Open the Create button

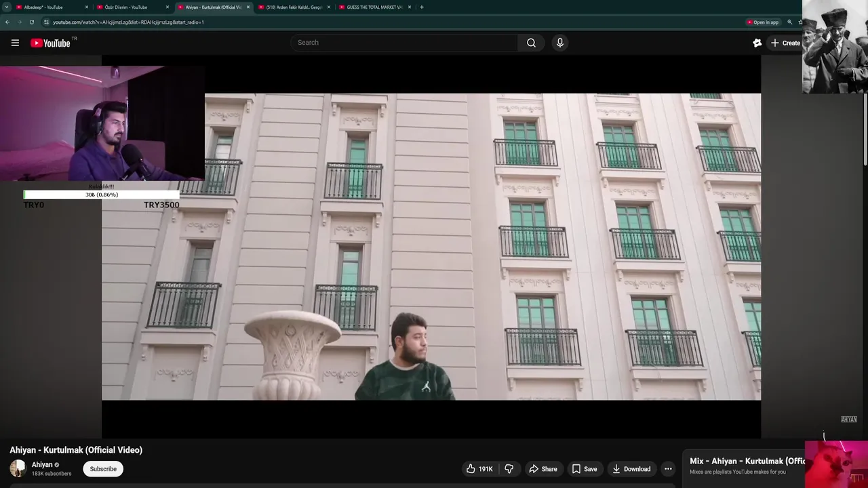click(785, 43)
